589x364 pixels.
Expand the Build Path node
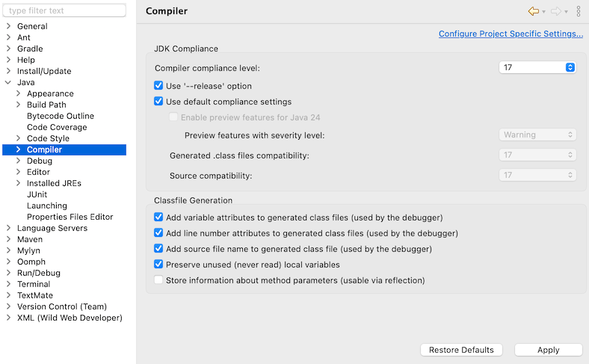pos(18,105)
